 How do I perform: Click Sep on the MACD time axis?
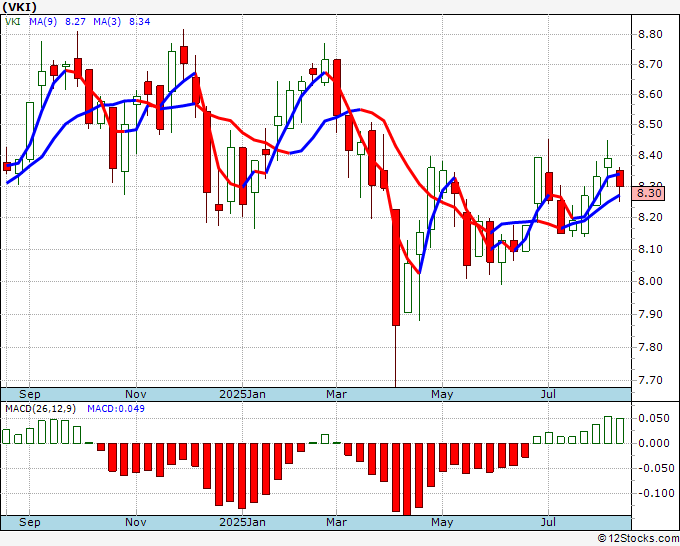click(29, 522)
